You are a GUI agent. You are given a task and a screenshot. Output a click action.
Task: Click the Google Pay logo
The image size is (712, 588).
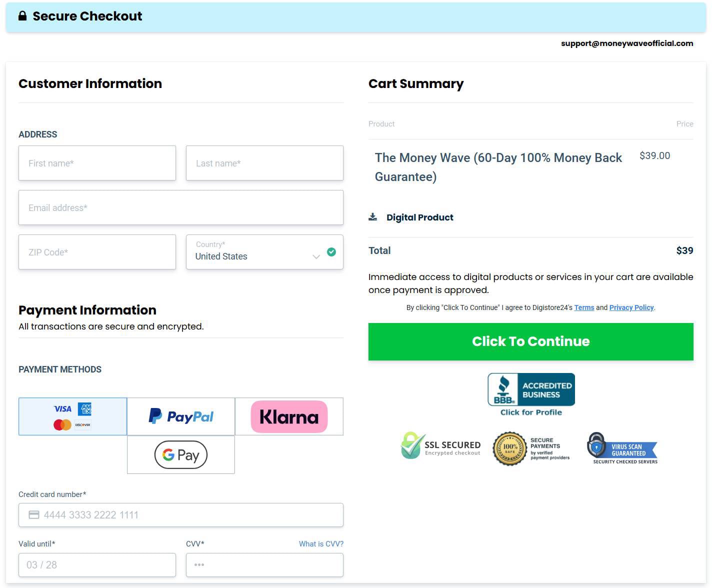point(180,454)
